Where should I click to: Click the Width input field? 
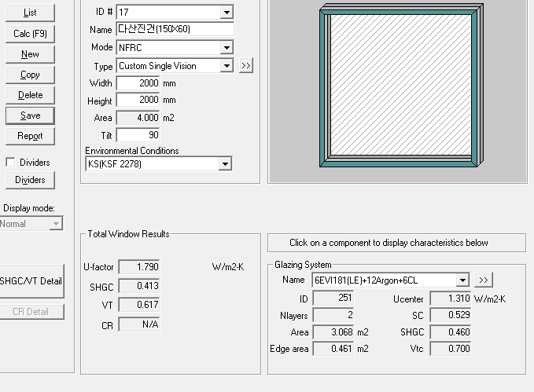click(138, 83)
